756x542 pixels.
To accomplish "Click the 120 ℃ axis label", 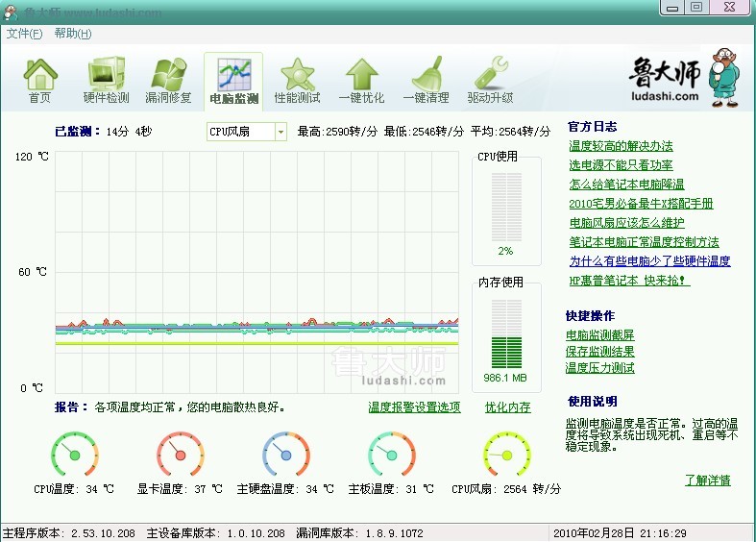I will point(32,157).
